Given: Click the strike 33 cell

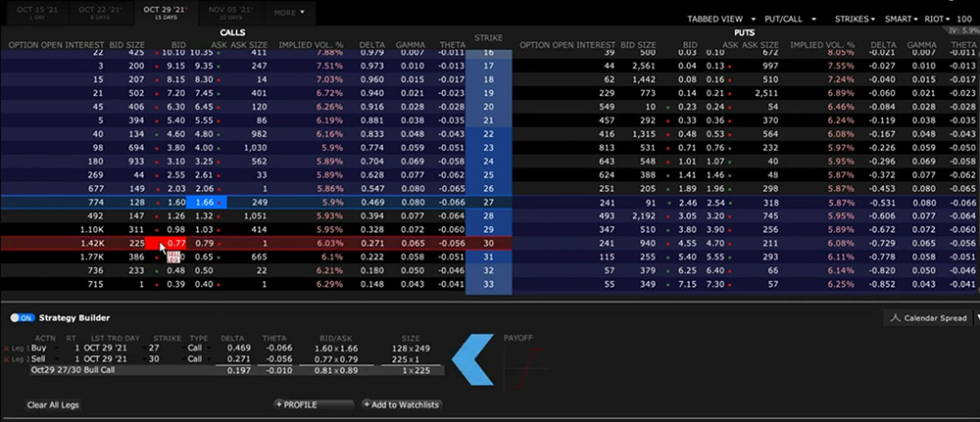Looking at the screenshot, I should tap(489, 285).
